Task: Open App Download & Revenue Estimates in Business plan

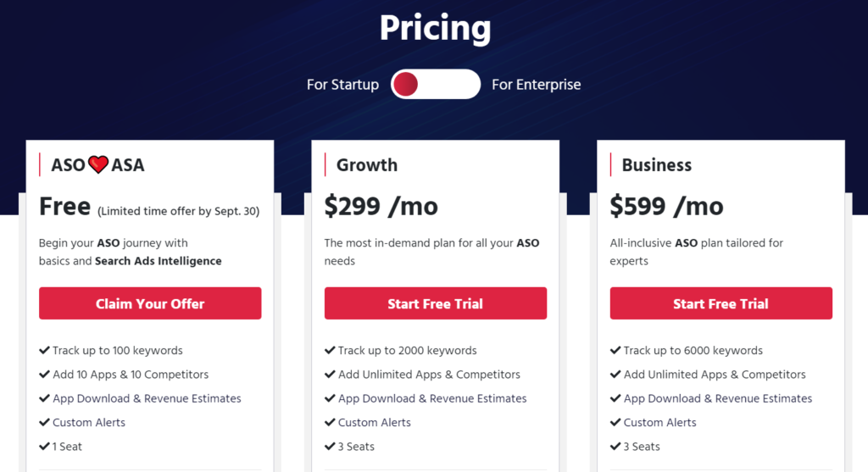Action: pyautogui.click(x=718, y=398)
